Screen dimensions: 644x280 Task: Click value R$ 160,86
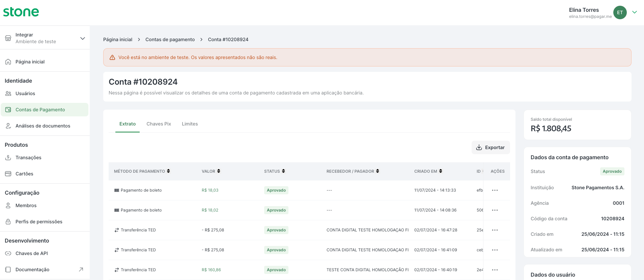[211, 270]
